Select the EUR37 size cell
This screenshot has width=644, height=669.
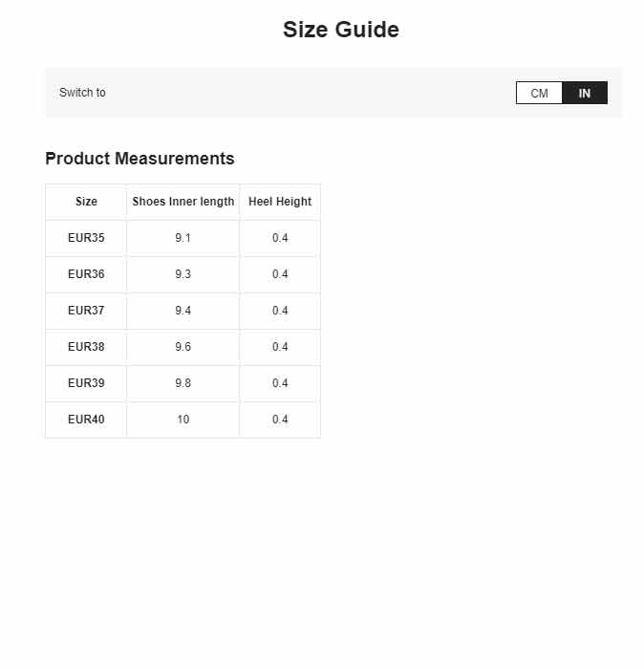(x=86, y=311)
